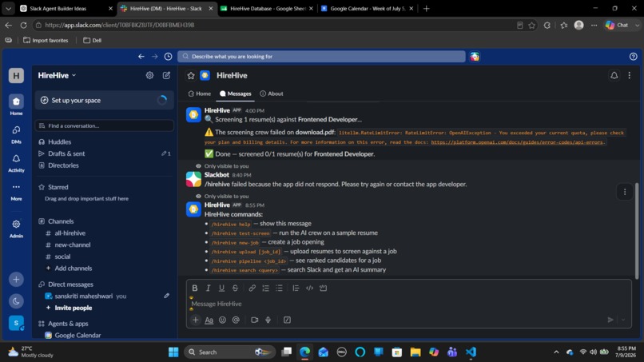
Task: Switch to the About tab
Action: [272, 93]
